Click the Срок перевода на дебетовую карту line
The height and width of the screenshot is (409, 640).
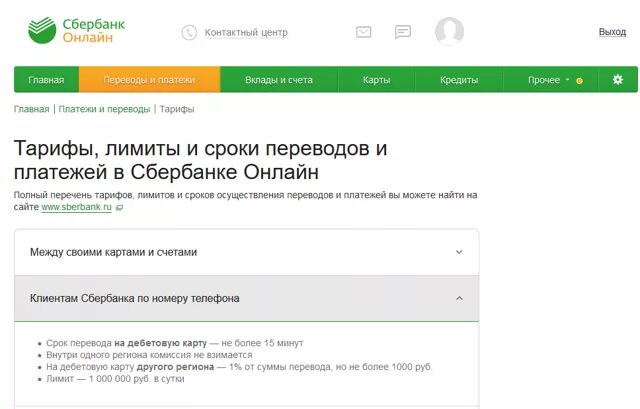(x=175, y=343)
